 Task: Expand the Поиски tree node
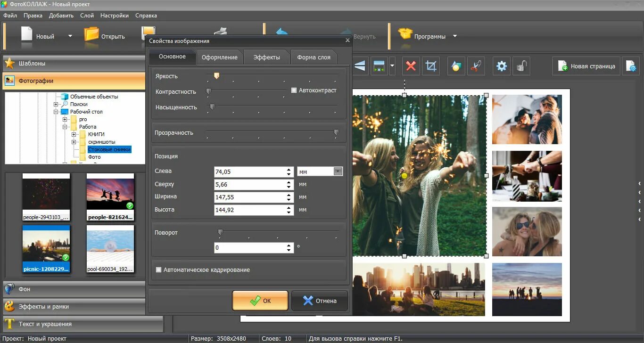(x=56, y=104)
